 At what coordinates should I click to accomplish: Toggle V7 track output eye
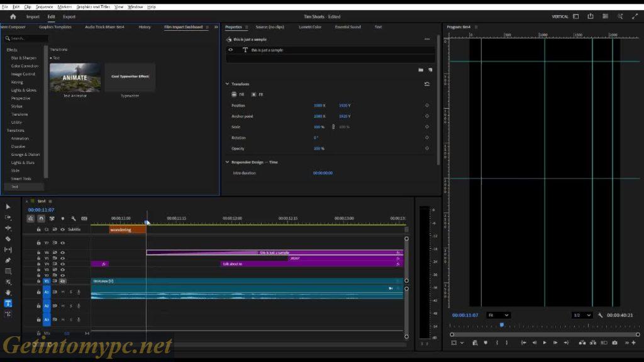click(x=63, y=243)
